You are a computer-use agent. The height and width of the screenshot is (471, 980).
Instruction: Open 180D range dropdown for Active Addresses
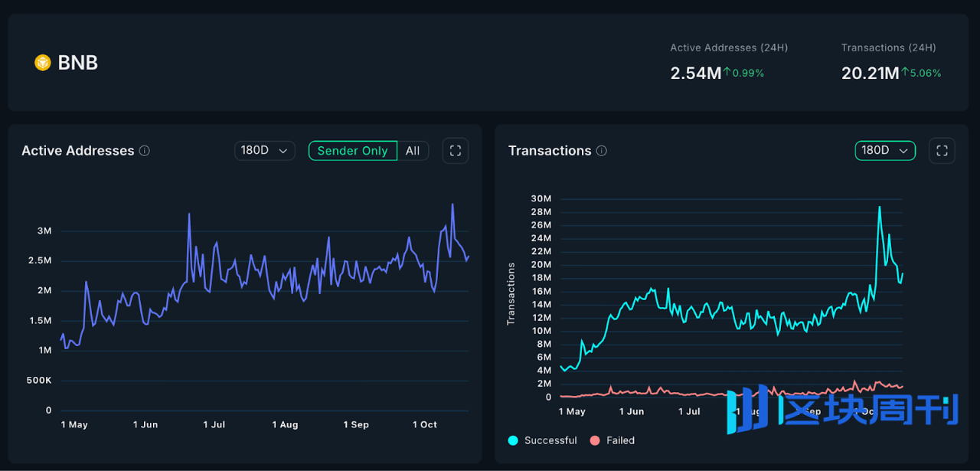click(264, 151)
